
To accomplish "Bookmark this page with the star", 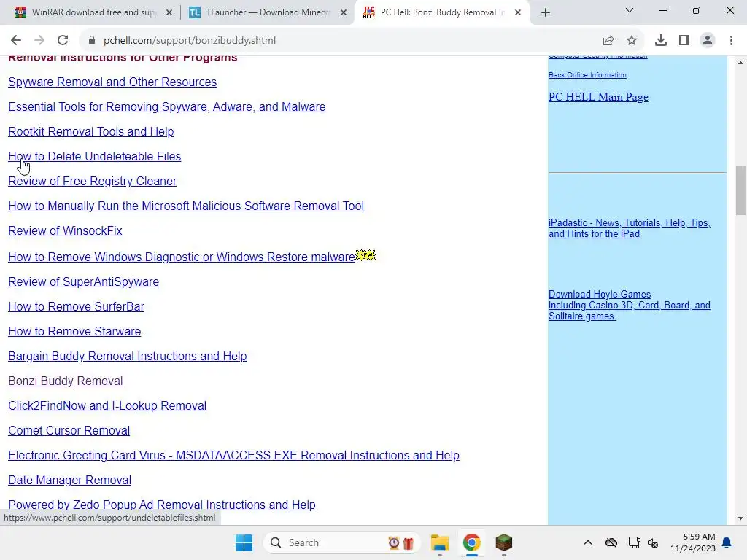I will coord(632,41).
